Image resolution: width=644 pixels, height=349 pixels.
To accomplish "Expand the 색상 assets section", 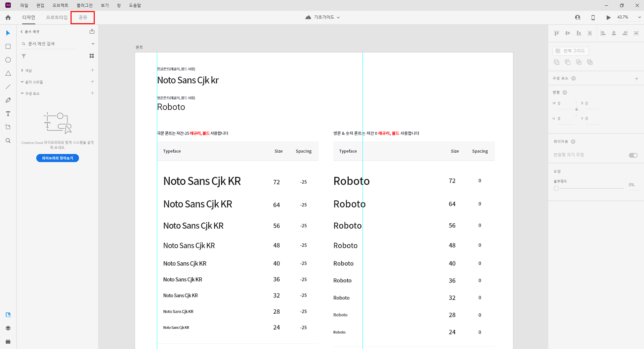I will (x=22, y=70).
